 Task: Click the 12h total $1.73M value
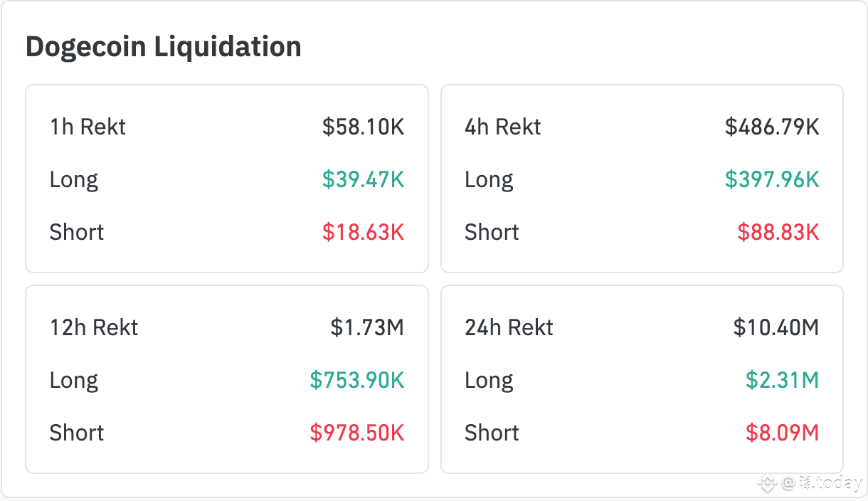[367, 328]
